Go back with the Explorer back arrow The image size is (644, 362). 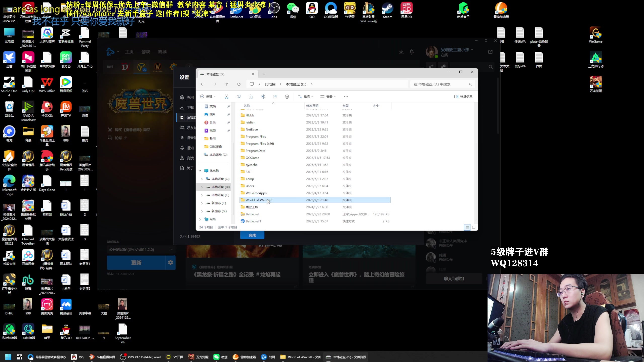coord(203,84)
